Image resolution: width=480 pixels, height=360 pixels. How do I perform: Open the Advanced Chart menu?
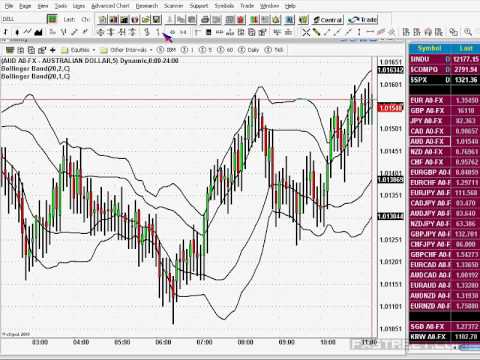click(110, 6)
